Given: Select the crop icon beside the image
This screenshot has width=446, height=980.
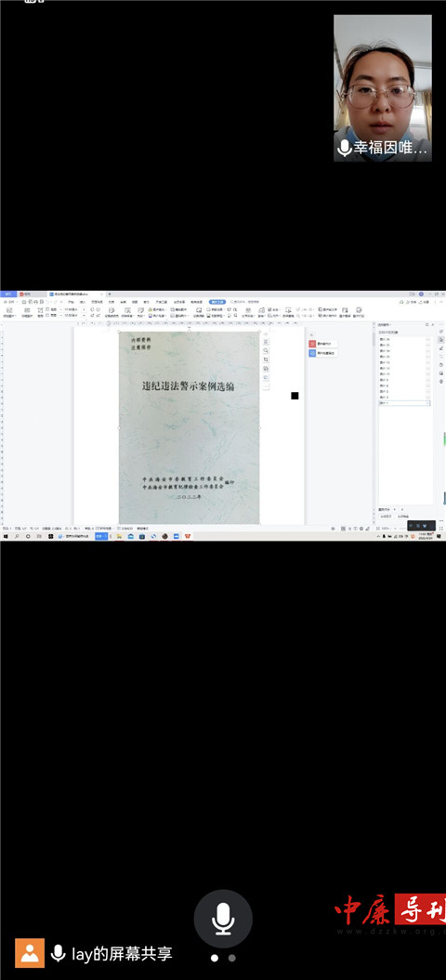Looking at the screenshot, I should [x=266, y=360].
